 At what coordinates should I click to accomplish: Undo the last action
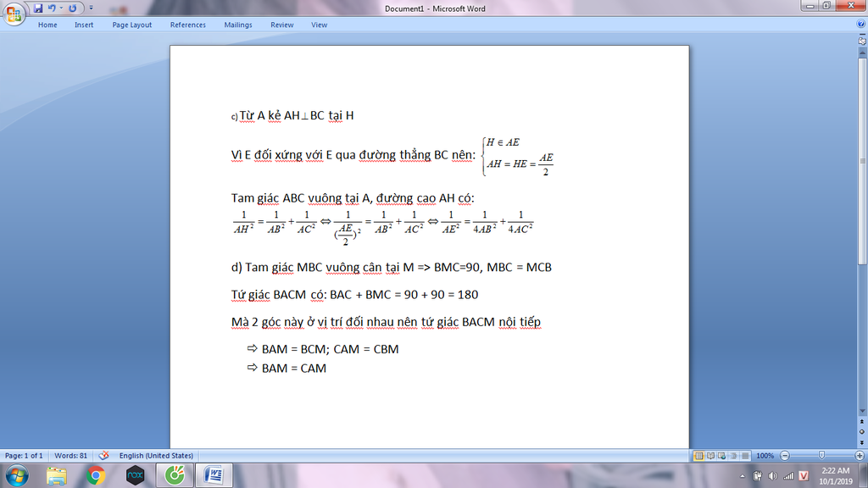pyautogui.click(x=52, y=8)
